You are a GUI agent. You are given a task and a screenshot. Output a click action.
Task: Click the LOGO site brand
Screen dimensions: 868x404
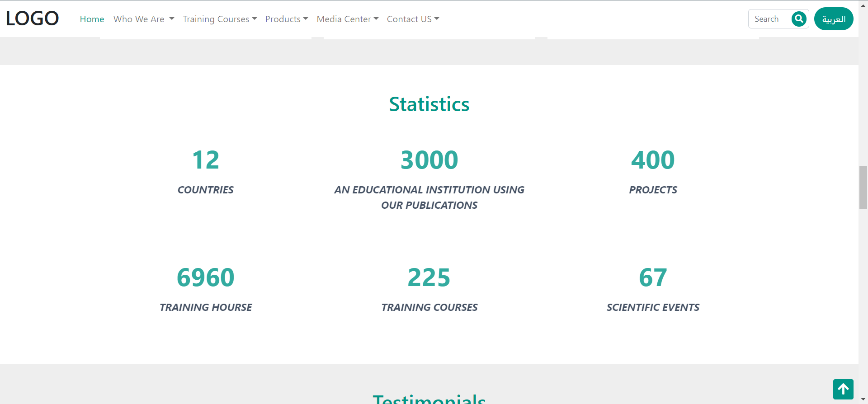click(32, 19)
